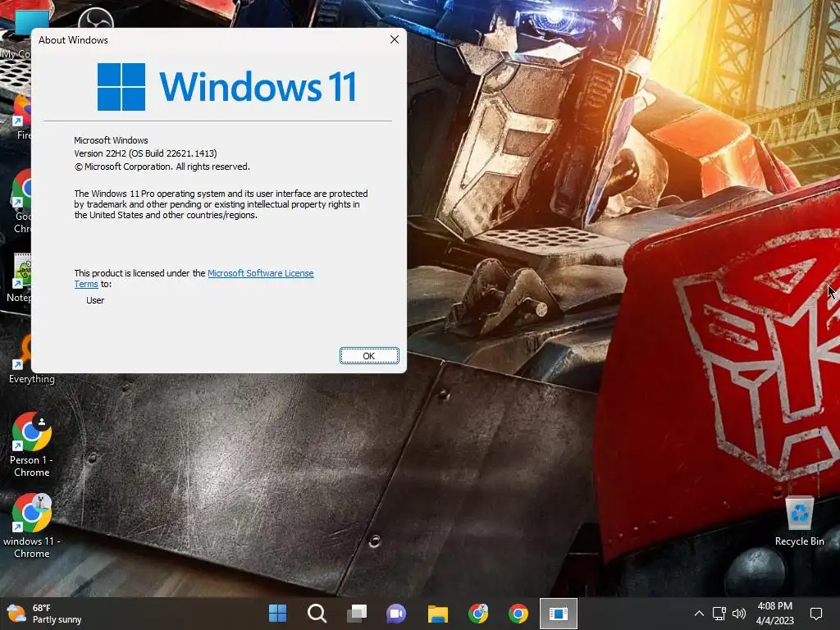Open plain Google Chrome taskbar icon
840x630 pixels.
pos(518,614)
